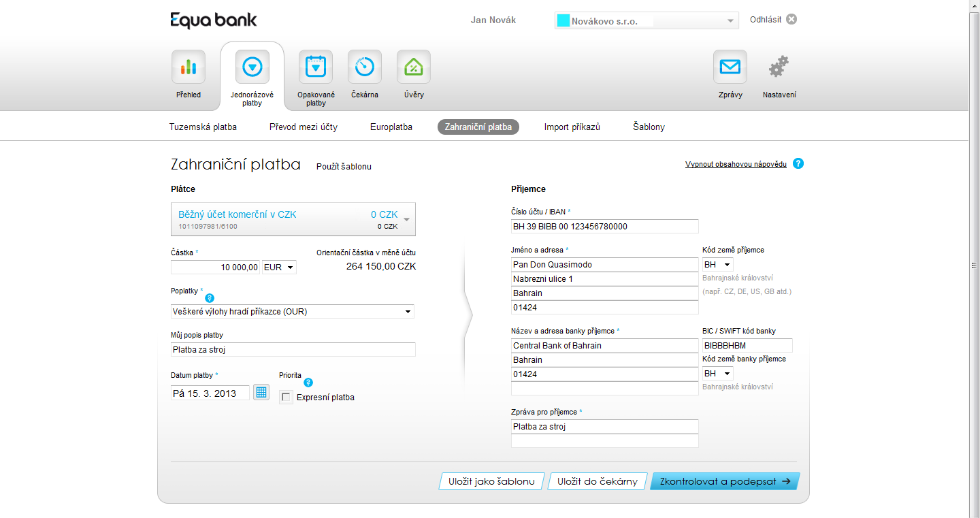Click the Datum platby date field

point(210,393)
